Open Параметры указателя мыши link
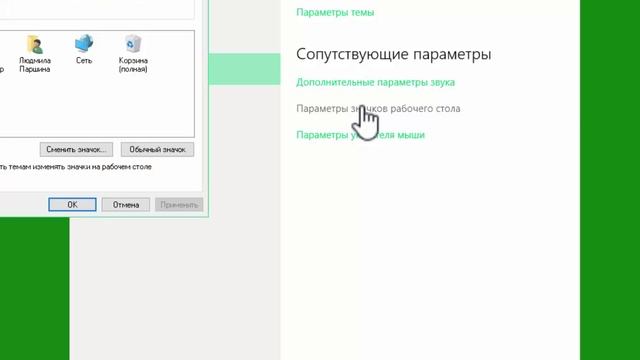640x360 pixels. [360, 135]
